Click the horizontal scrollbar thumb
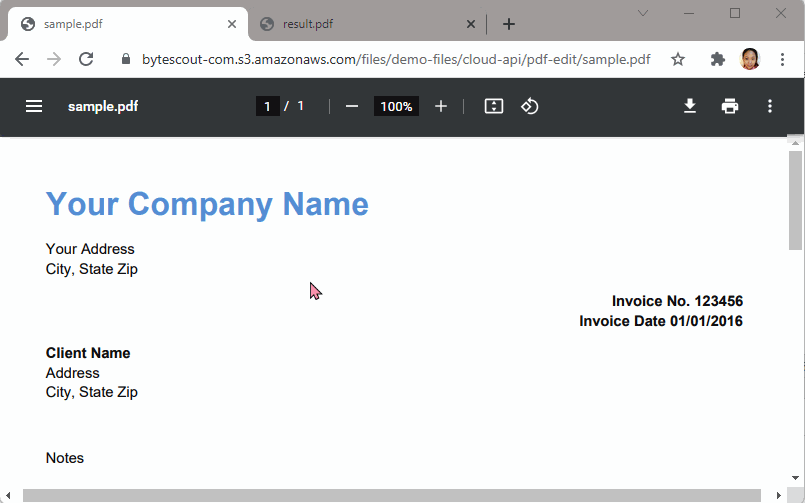 (x=392, y=495)
